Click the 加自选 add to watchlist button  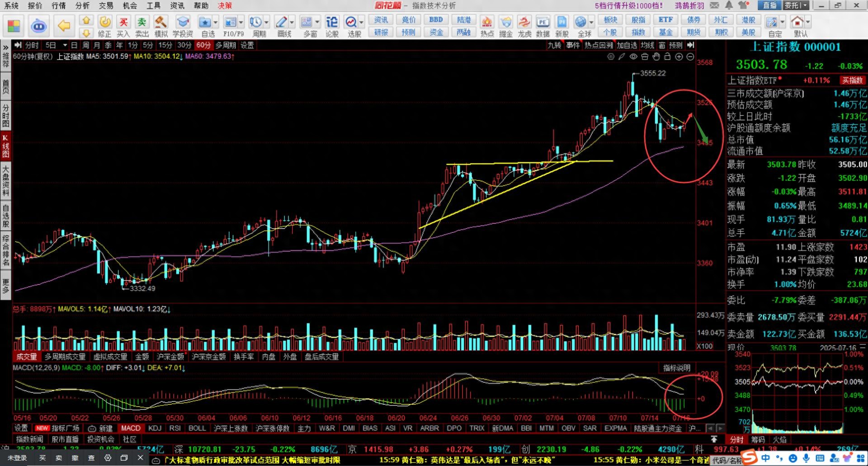(x=627, y=45)
